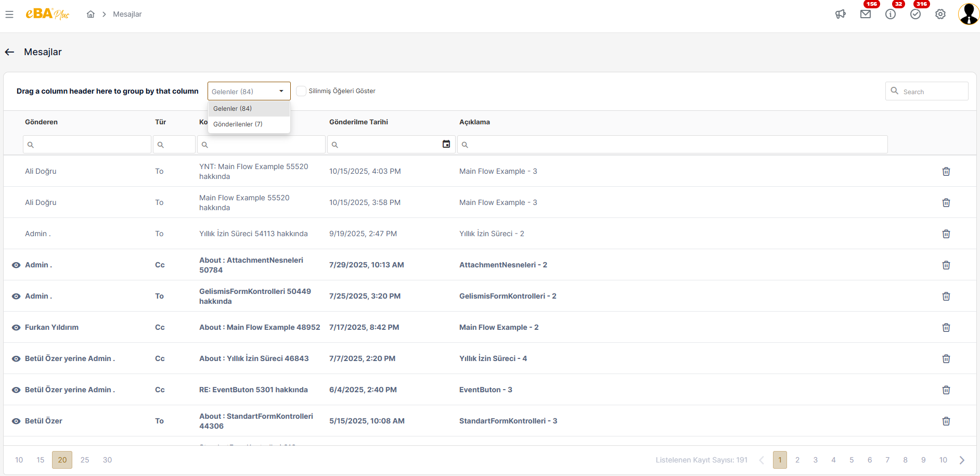Viewport: 980px width, 476px height.
Task: Open the announcements megaphone icon
Action: (841, 15)
